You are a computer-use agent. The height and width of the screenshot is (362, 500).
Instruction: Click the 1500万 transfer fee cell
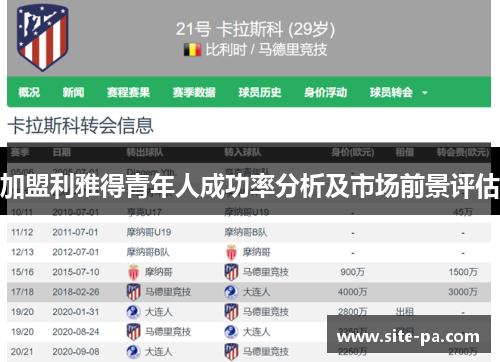(463, 272)
